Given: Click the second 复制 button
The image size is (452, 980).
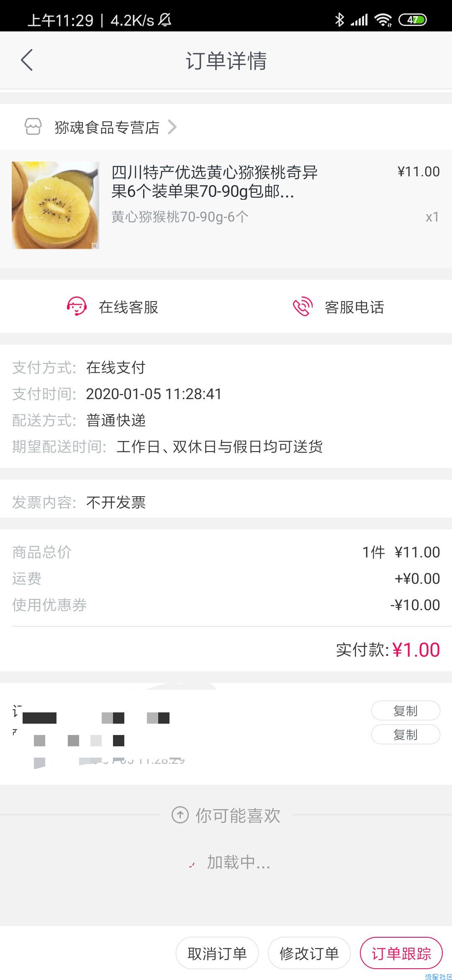Looking at the screenshot, I should tap(406, 735).
